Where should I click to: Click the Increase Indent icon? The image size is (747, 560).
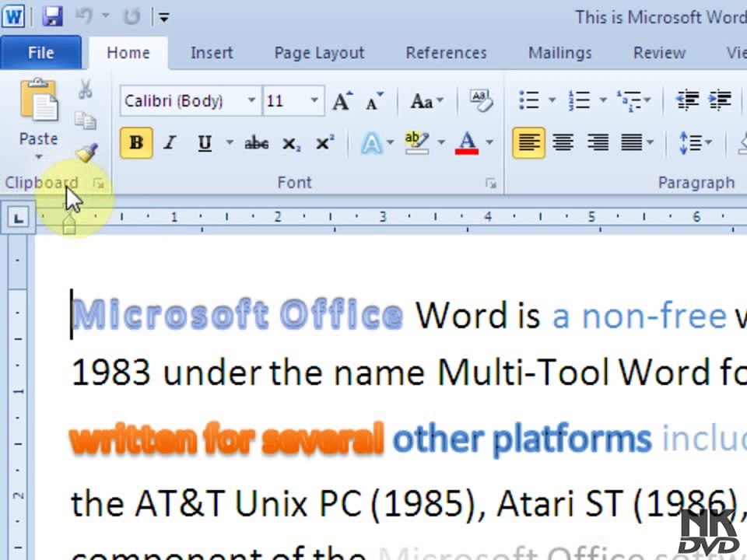pos(721,100)
